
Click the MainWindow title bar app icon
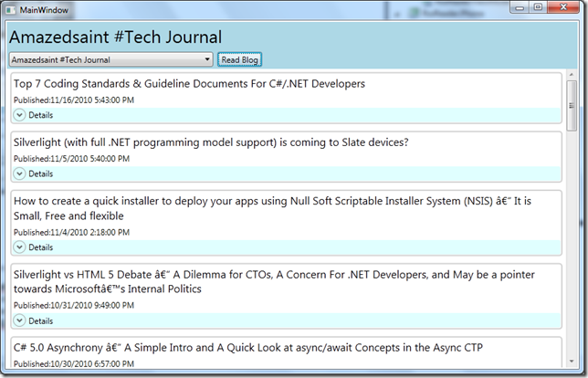pyautogui.click(x=11, y=10)
